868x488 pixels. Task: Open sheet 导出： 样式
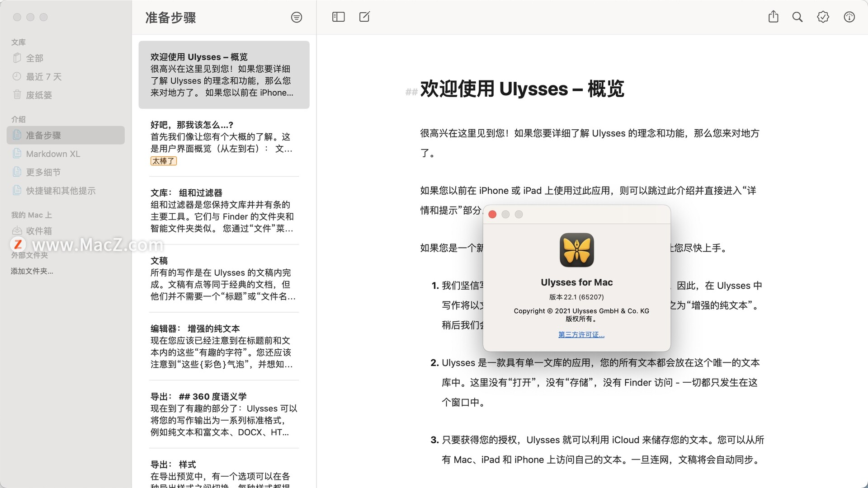(224, 469)
